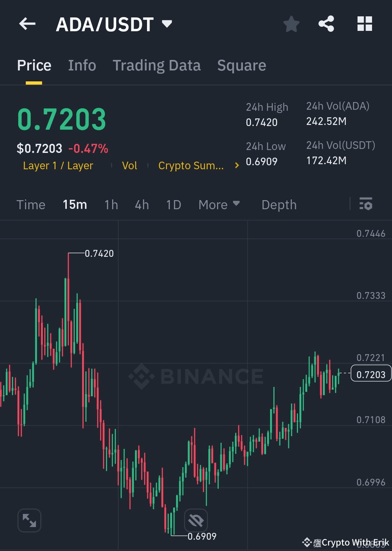The height and width of the screenshot is (551, 392).
Task: Switch to the Trading Data tab
Action: coord(157,65)
